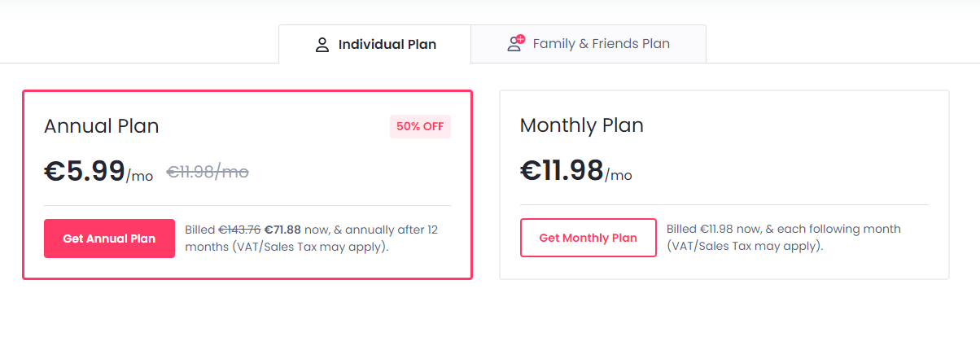The image size is (980, 346).
Task: Click the crossed-out €11.98/mo price
Action: (208, 172)
